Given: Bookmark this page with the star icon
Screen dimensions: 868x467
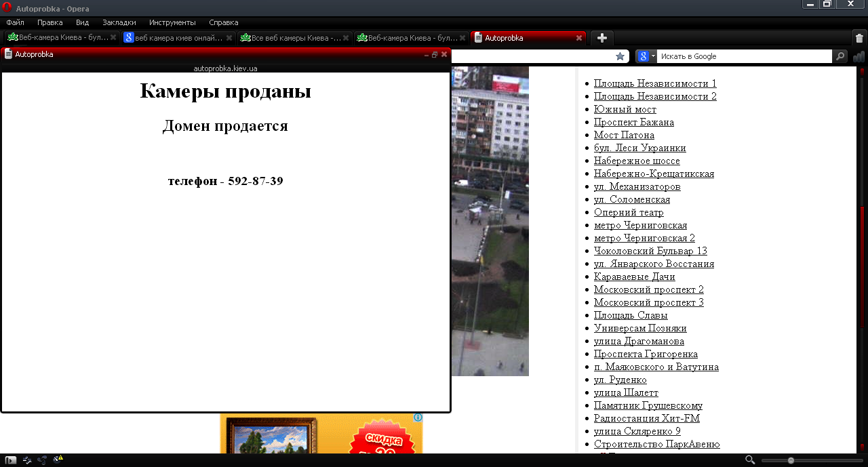Looking at the screenshot, I should pos(620,56).
